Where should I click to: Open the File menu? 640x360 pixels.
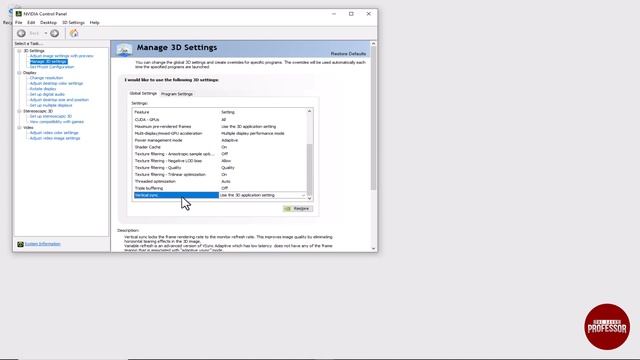tap(18, 22)
